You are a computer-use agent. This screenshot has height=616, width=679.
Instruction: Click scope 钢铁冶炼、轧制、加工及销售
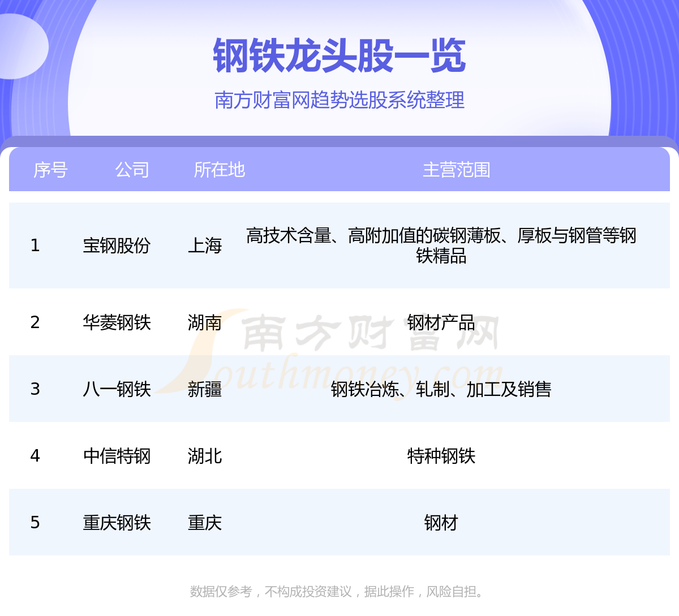pos(441,389)
